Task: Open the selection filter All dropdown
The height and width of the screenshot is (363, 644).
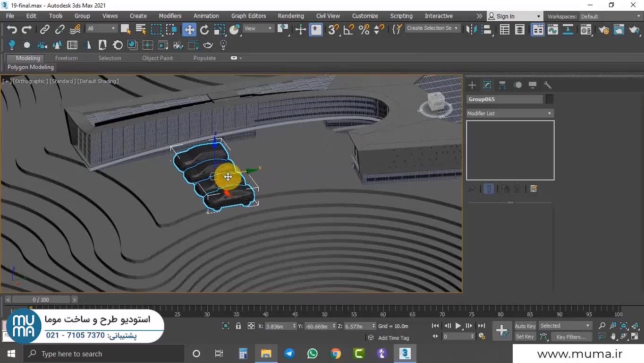Action: (x=102, y=28)
